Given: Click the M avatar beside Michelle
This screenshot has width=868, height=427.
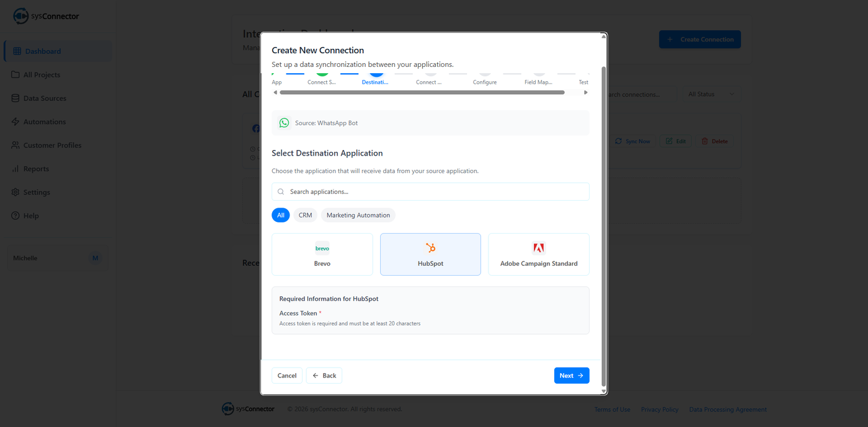Looking at the screenshot, I should click(x=95, y=258).
